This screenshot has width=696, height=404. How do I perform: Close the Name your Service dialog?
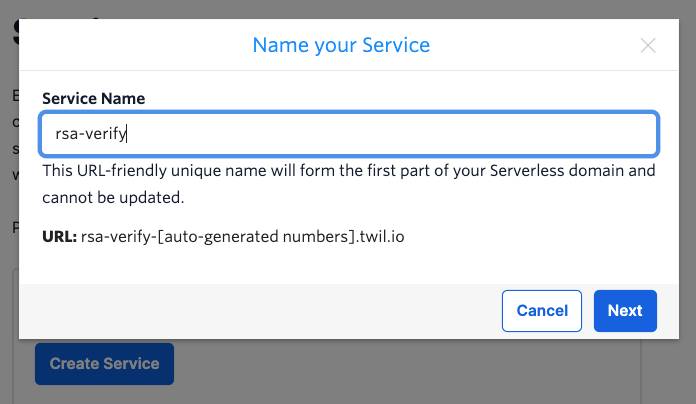click(x=648, y=45)
